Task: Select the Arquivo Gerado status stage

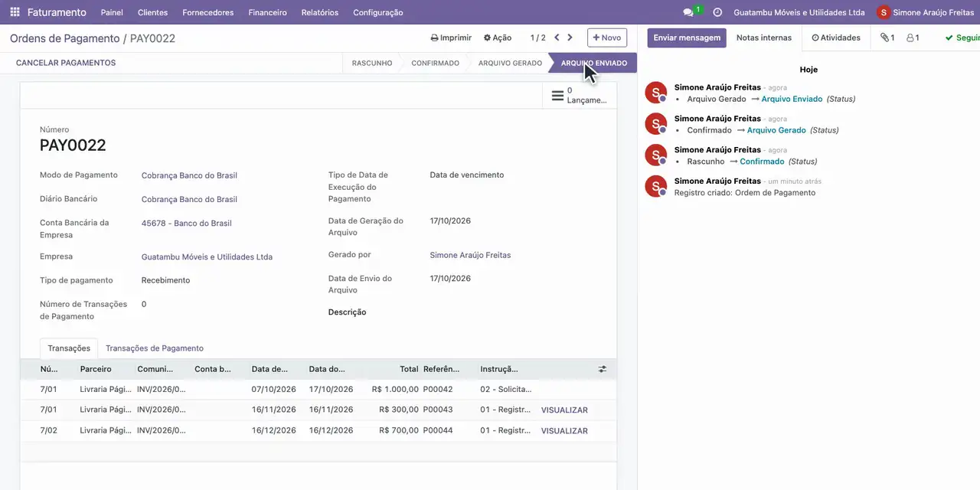Action: click(x=510, y=63)
